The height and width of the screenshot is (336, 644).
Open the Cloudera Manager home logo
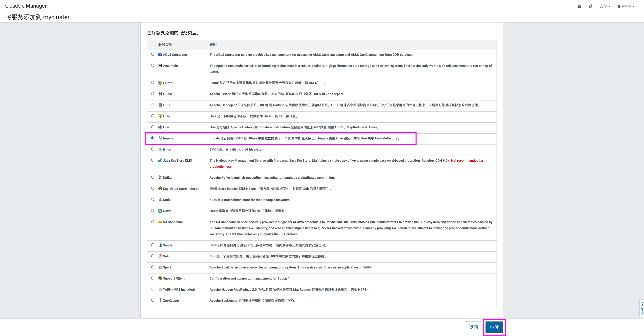point(26,6)
